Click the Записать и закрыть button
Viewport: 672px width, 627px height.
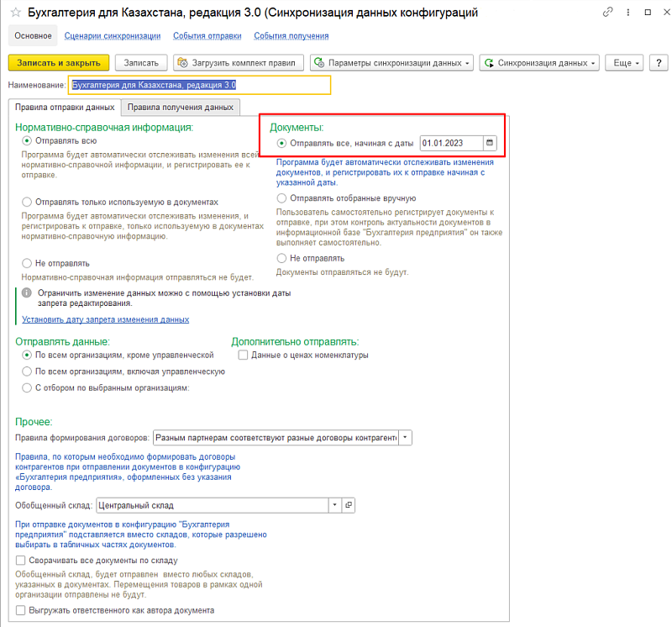pos(59,63)
